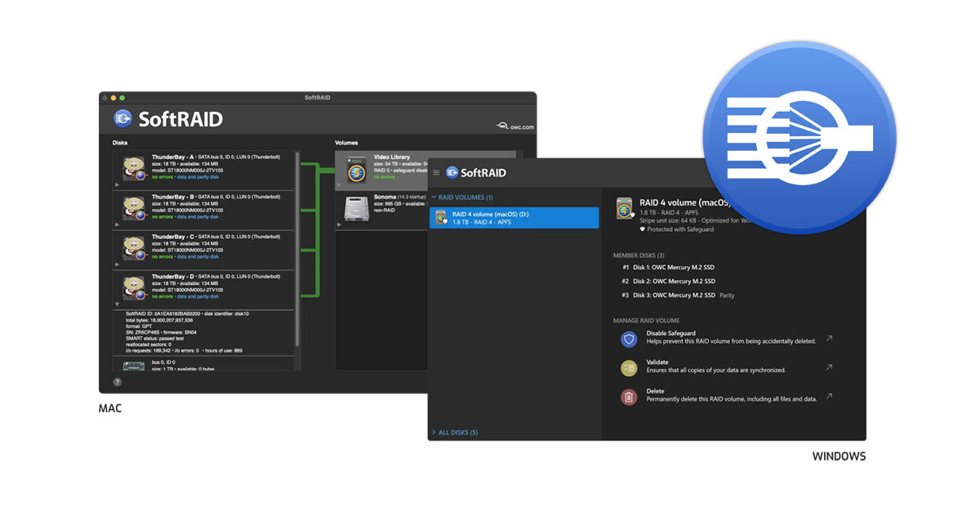Viewport: 980px width, 514px height.
Task: Click the Sonoma startup volume drive icon
Action: pyautogui.click(x=356, y=207)
